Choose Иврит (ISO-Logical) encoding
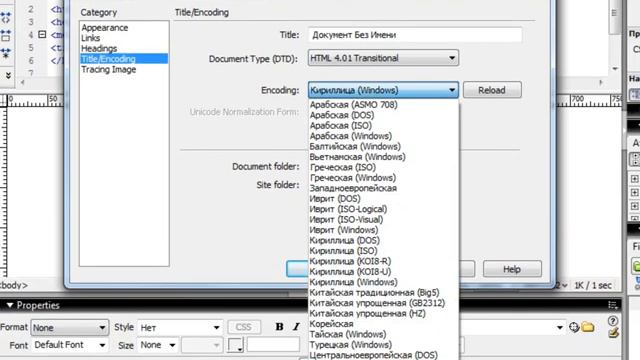640x360 pixels. (384, 209)
